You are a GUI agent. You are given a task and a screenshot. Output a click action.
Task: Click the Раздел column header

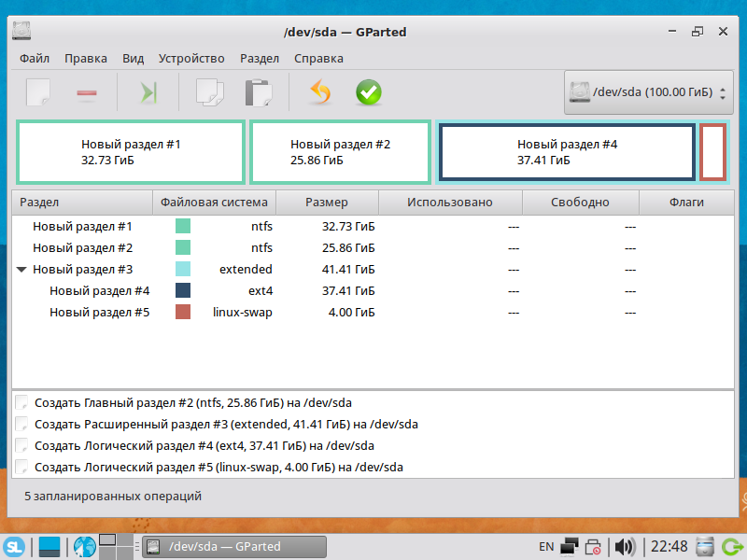pos(82,203)
